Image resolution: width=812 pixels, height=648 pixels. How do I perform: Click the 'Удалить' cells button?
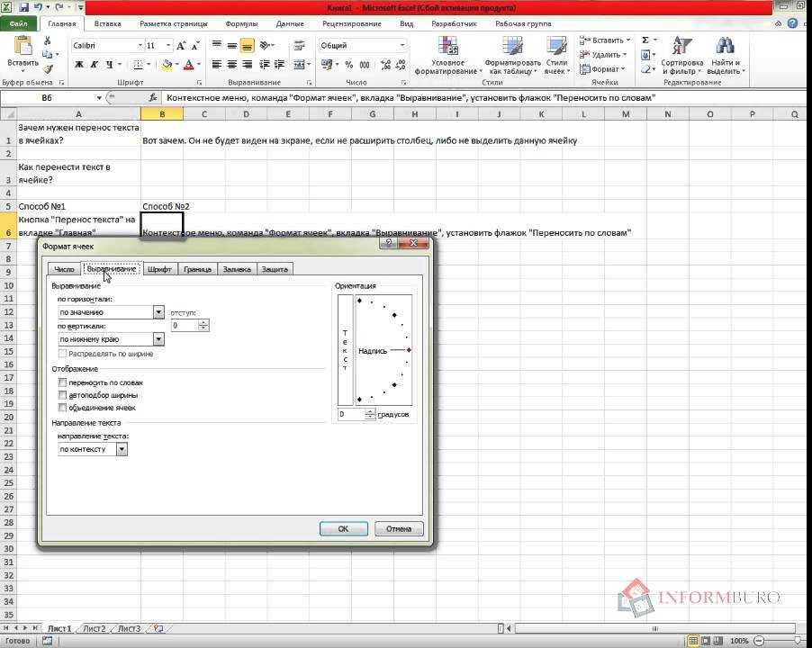tap(603, 54)
